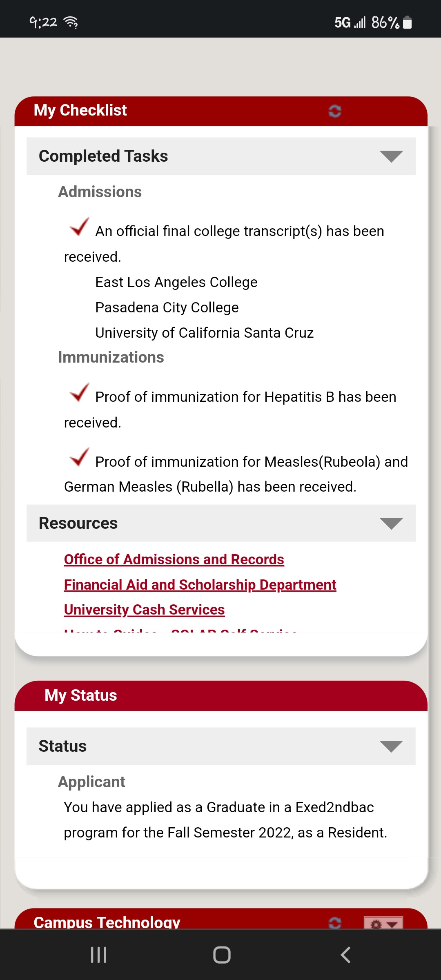441x980 pixels.
Task: Tap the Wi-Fi icon in status bar
Action: click(71, 22)
